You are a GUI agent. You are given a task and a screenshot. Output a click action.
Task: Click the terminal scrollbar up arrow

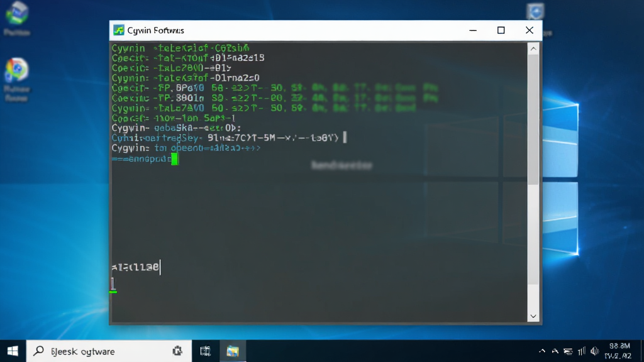click(533, 49)
